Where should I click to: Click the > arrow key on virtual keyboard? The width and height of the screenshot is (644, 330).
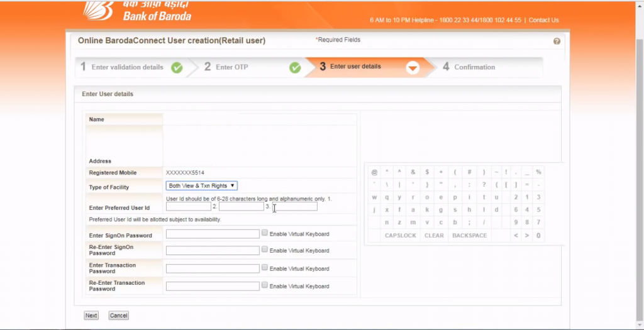[x=527, y=236]
